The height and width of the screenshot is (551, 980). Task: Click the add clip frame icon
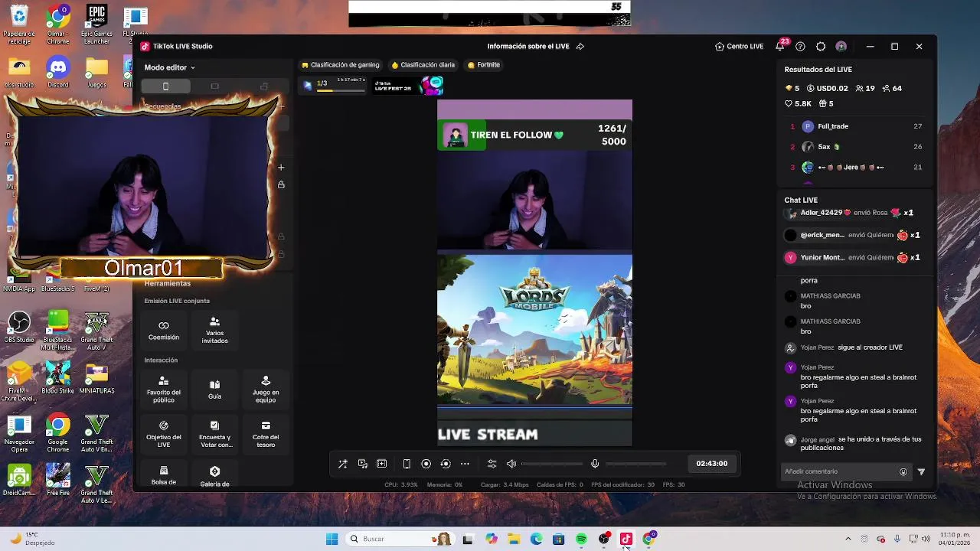coord(382,464)
